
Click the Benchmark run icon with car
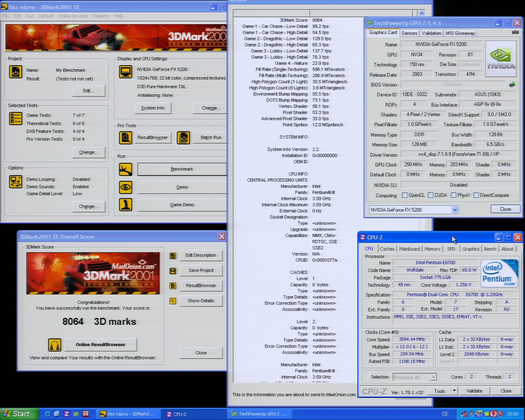pyautogui.click(x=126, y=169)
